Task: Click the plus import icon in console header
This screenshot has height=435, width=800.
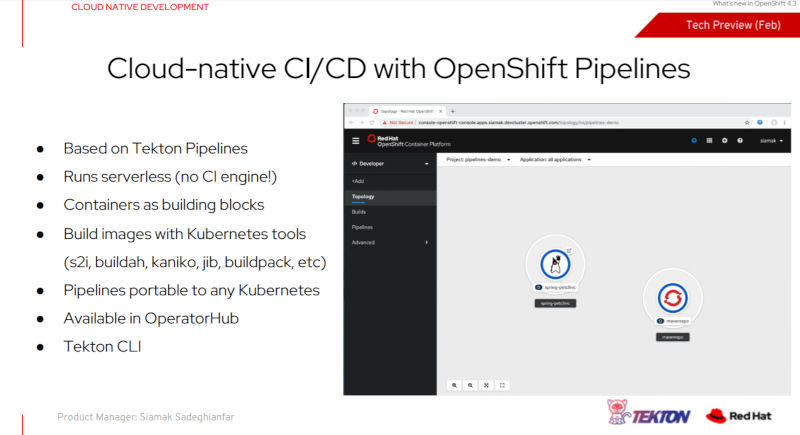Action: (x=724, y=140)
